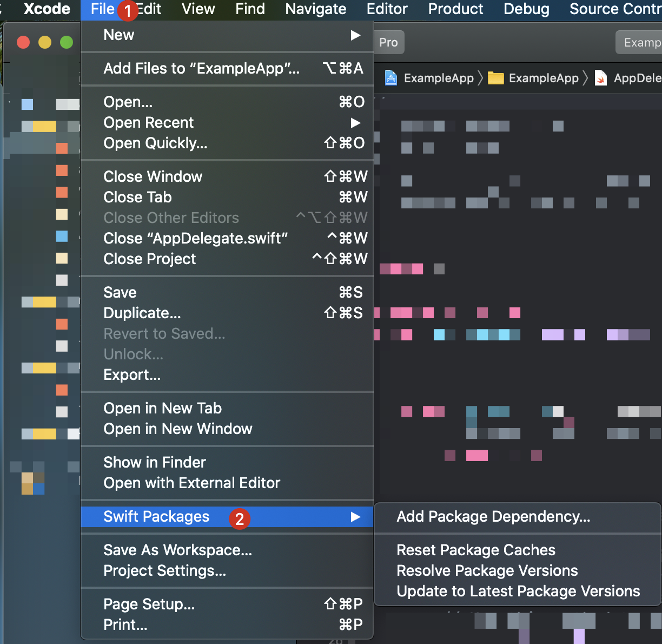Expand the New submenu arrow
The height and width of the screenshot is (644, 662).
(355, 35)
